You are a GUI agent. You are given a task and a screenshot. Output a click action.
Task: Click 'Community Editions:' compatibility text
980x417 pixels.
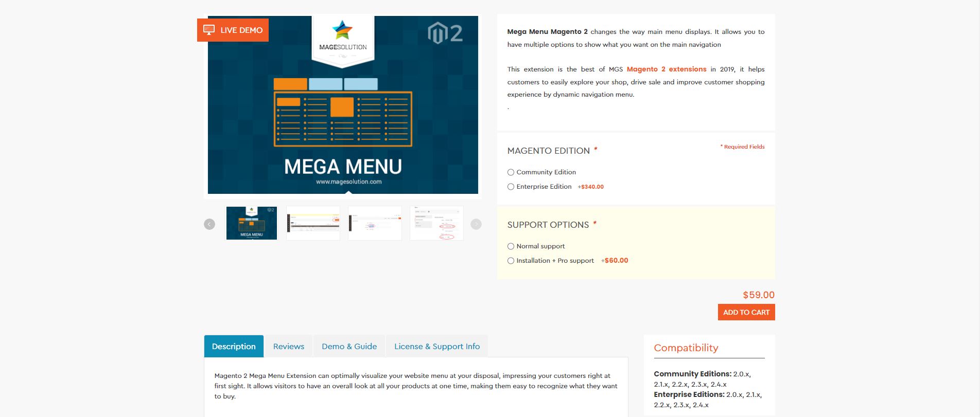tap(693, 374)
